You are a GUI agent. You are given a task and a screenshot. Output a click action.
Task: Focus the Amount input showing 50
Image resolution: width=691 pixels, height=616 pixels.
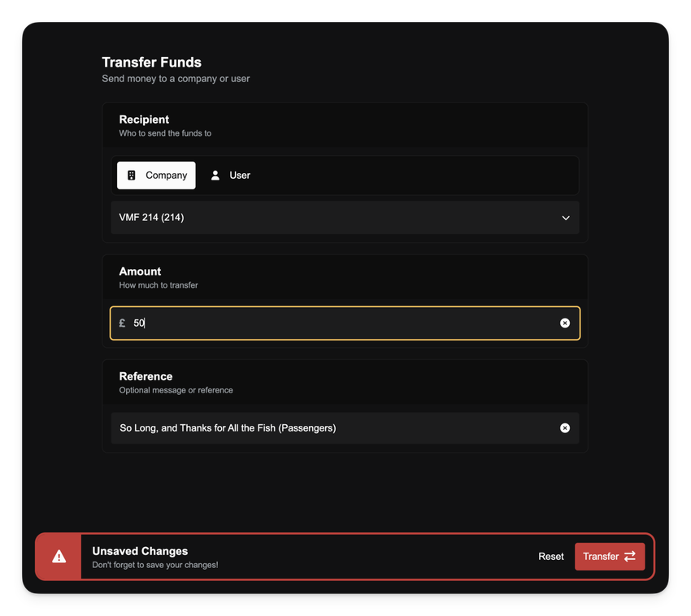click(345, 323)
